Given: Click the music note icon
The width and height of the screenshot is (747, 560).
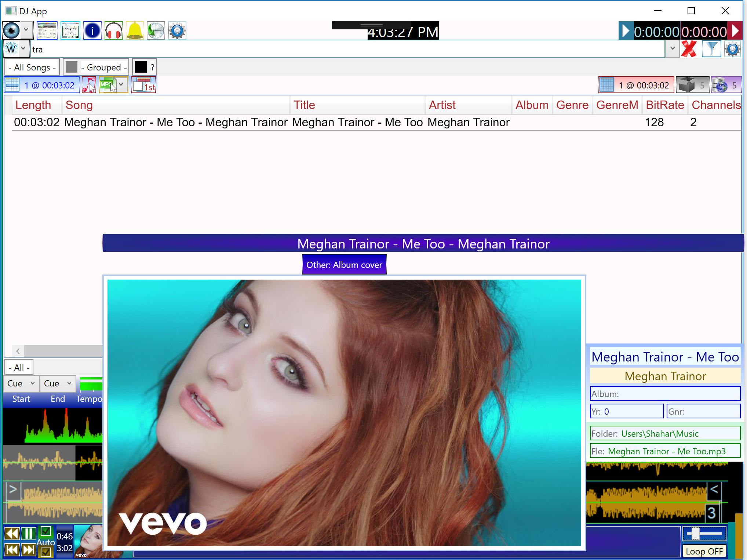Looking at the screenshot, I should 89,85.
